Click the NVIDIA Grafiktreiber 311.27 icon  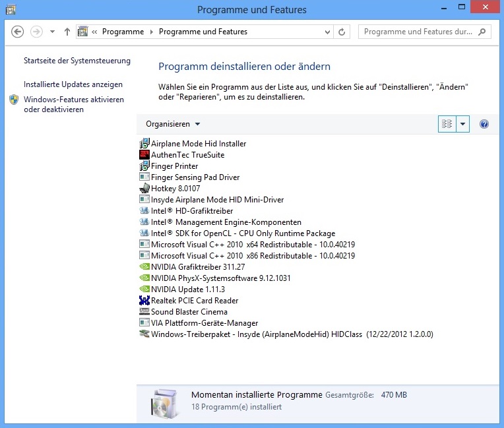144,266
